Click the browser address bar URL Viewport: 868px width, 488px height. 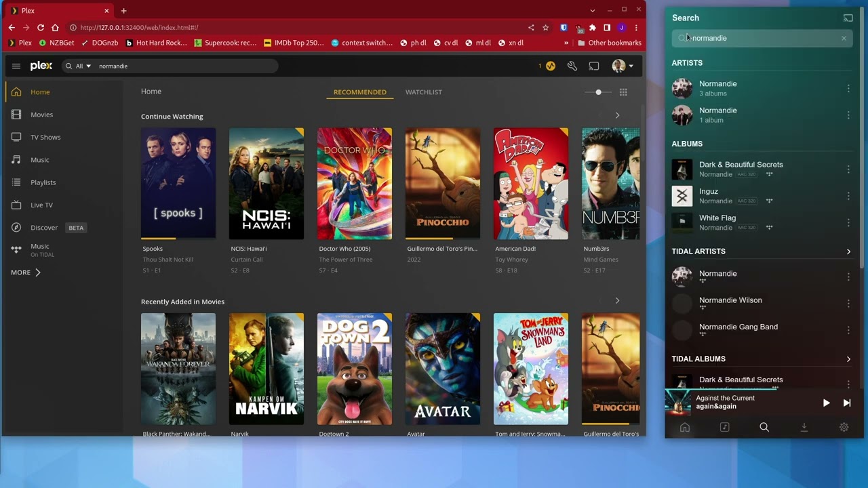pos(139,28)
